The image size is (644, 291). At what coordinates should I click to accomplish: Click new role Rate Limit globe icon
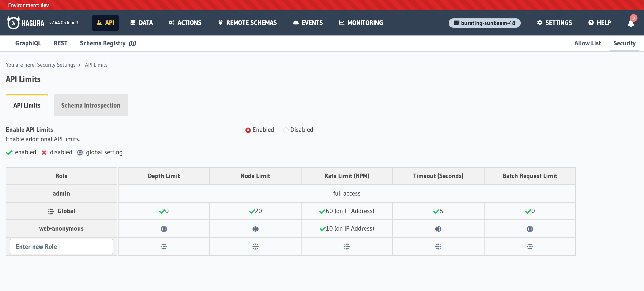[346, 247]
